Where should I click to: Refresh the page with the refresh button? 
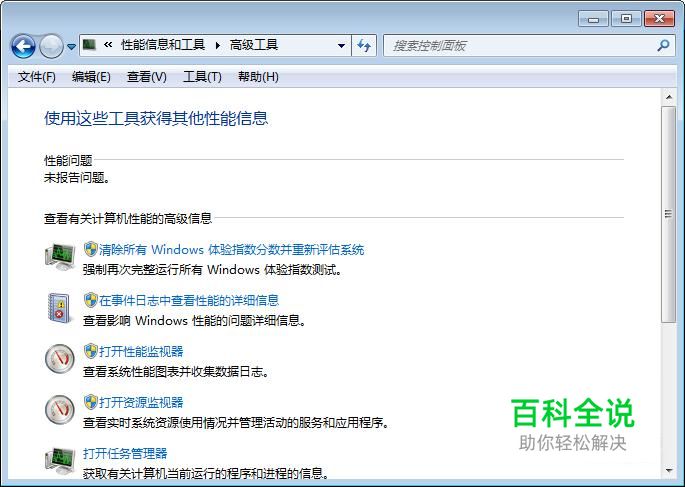click(364, 45)
